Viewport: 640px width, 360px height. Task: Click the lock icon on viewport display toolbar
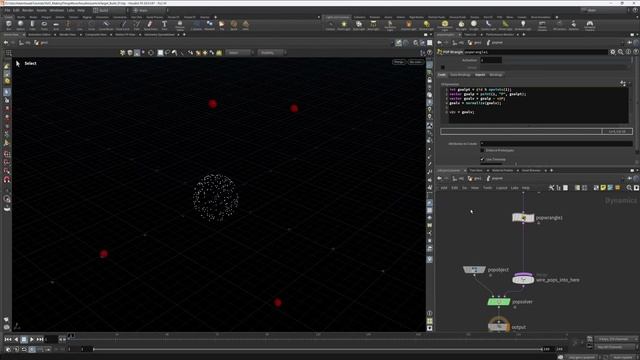429,80
